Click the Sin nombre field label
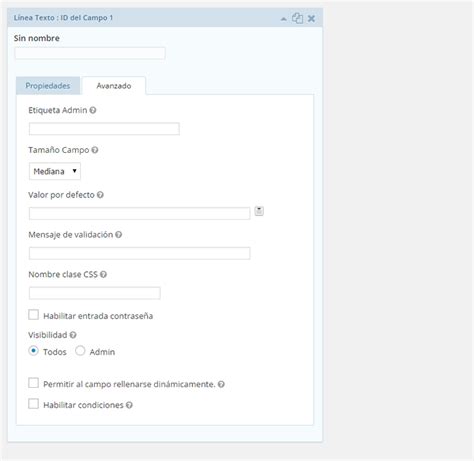 coord(37,38)
